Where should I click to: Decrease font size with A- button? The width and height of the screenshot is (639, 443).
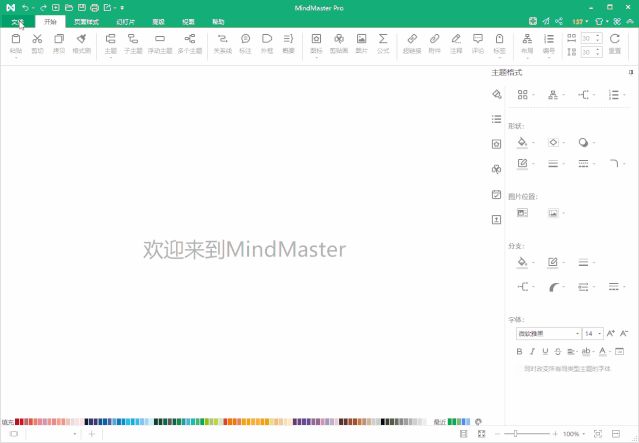coord(624,333)
